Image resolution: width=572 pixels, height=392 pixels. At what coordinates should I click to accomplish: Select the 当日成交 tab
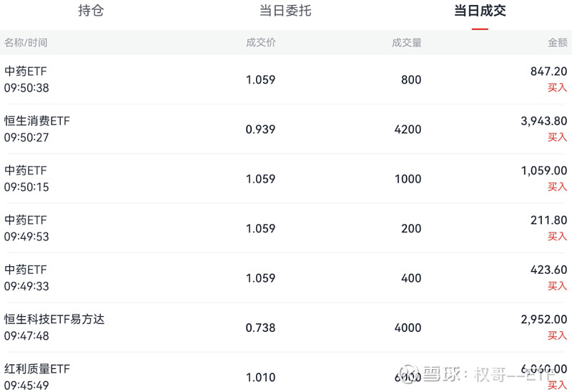(480, 11)
